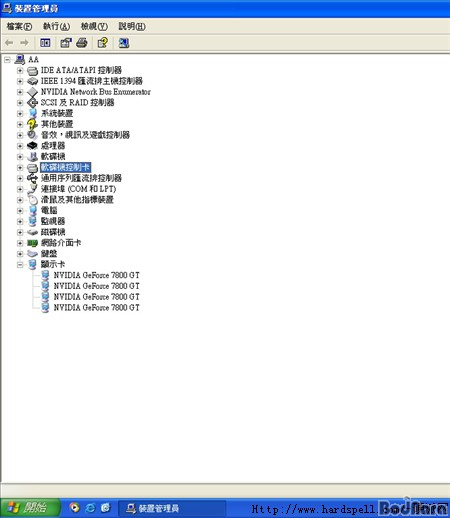This screenshot has width=450, height=518.
Task: Click the AA computer icon
Action: [x=20, y=60]
